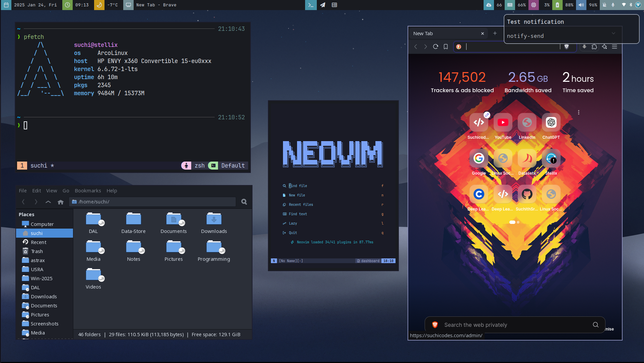Click the volume speaker icon in top bar
Image resolution: width=644 pixels, height=363 pixels.
pyautogui.click(x=581, y=5)
